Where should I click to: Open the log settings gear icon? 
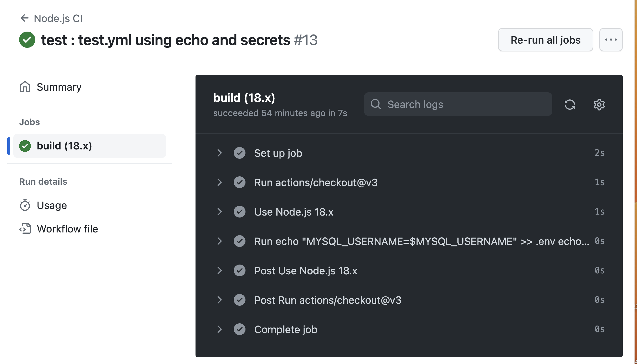pos(599,104)
